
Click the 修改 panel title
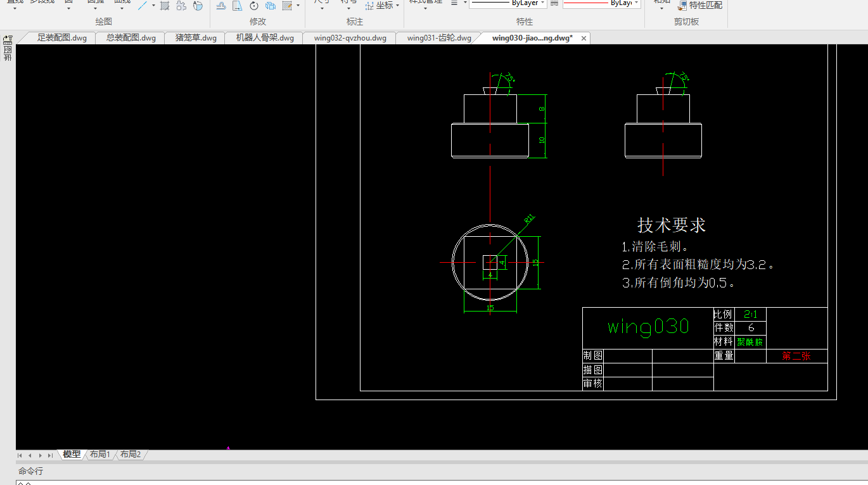pos(258,22)
